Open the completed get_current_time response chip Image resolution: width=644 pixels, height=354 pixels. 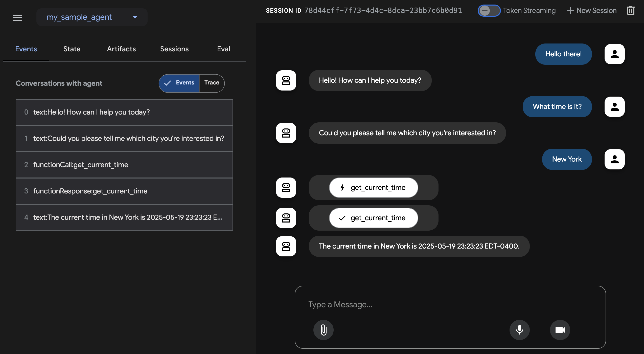click(x=373, y=218)
